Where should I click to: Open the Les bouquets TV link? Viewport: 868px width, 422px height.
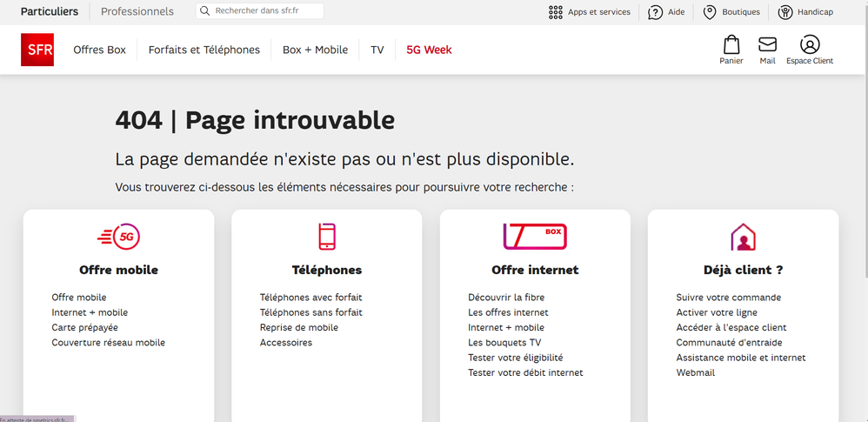coord(504,342)
